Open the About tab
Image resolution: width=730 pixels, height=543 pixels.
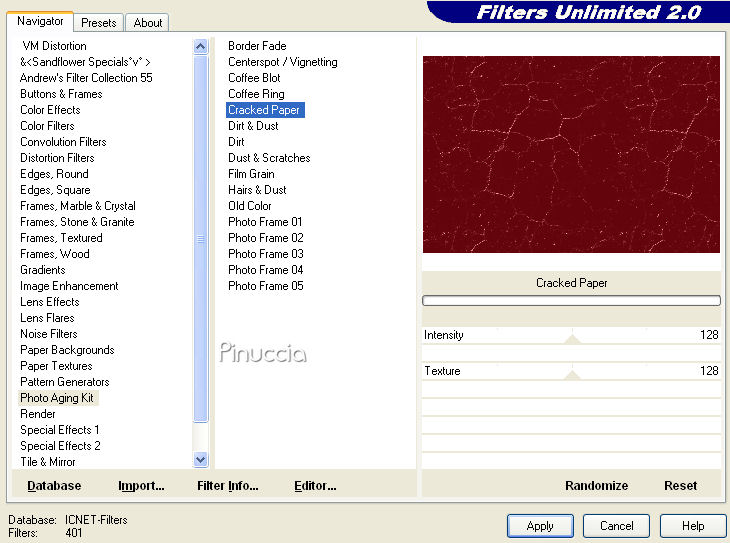[x=148, y=23]
